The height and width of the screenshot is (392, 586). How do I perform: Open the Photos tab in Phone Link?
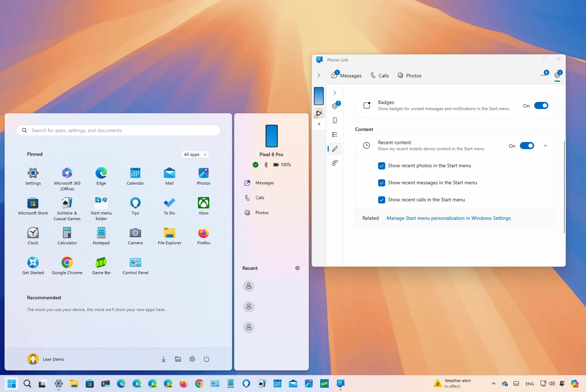409,75
